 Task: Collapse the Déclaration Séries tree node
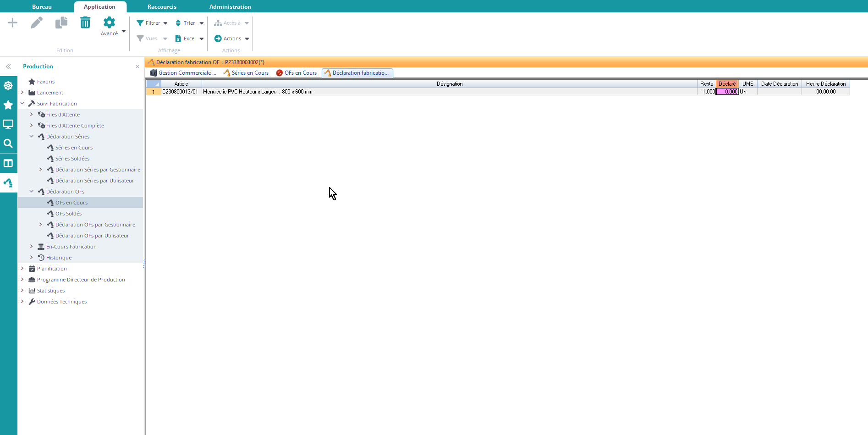[32, 137]
